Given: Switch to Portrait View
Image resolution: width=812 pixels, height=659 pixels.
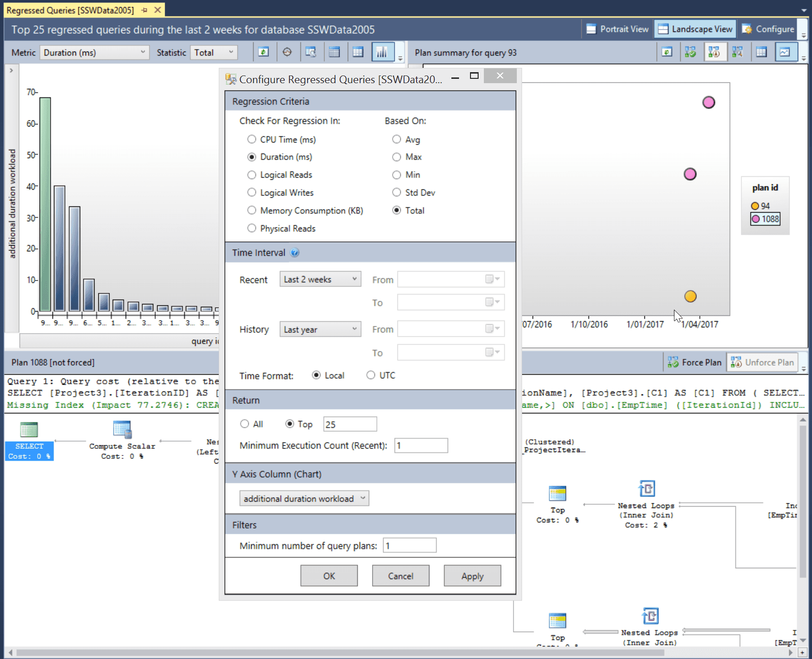Looking at the screenshot, I should point(617,29).
